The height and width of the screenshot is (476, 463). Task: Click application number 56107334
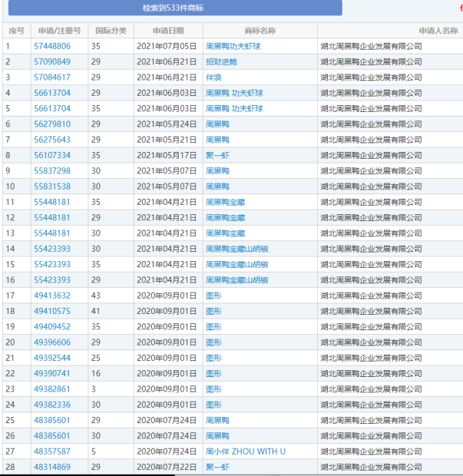click(x=52, y=155)
